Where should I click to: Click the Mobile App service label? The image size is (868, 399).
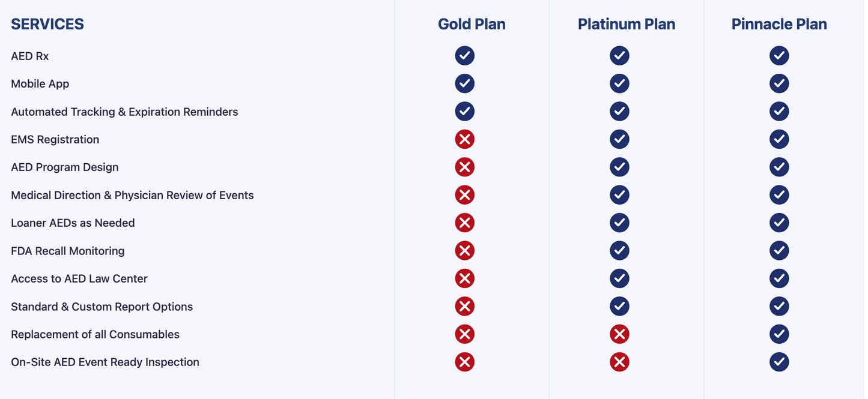40,83
